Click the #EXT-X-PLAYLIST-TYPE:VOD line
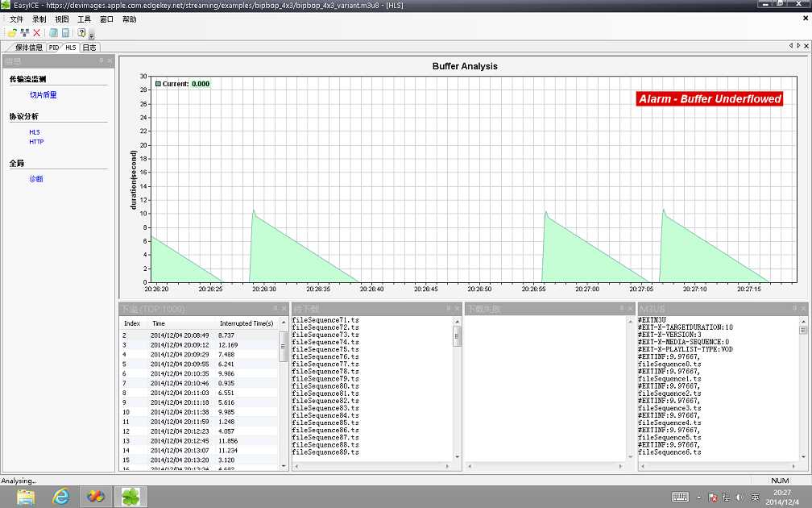812x508 pixels. click(685, 349)
